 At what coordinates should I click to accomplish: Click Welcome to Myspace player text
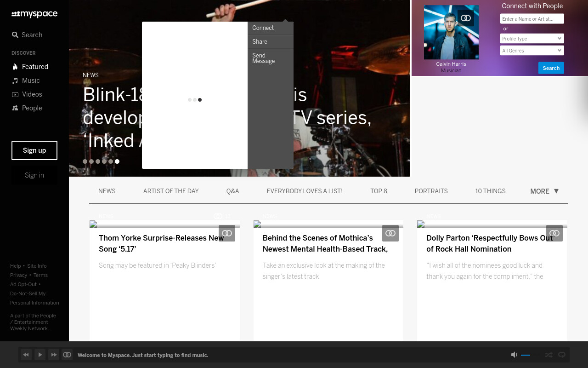[x=143, y=355]
